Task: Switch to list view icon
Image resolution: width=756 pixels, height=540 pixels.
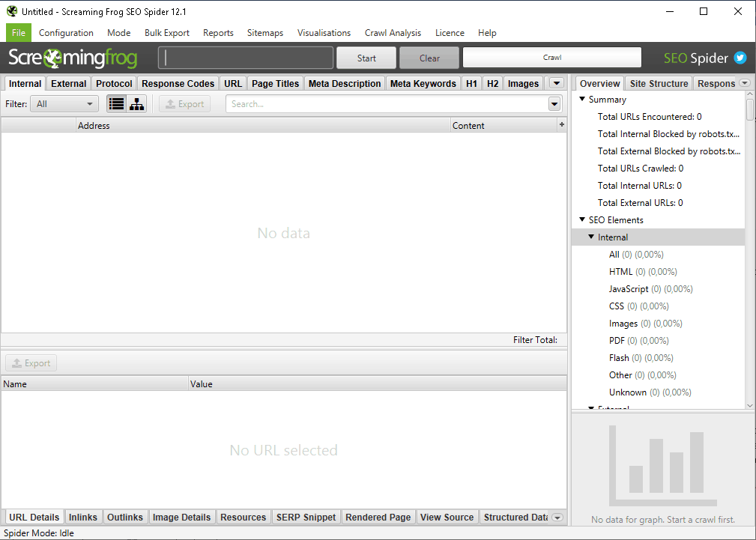Action: coord(117,103)
